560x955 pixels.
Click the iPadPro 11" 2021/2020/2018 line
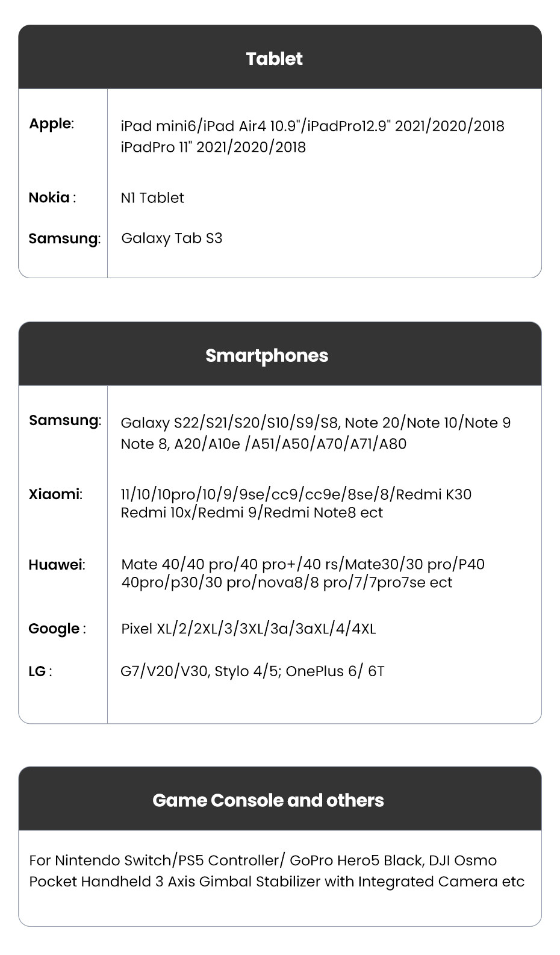(x=213, y=148)
